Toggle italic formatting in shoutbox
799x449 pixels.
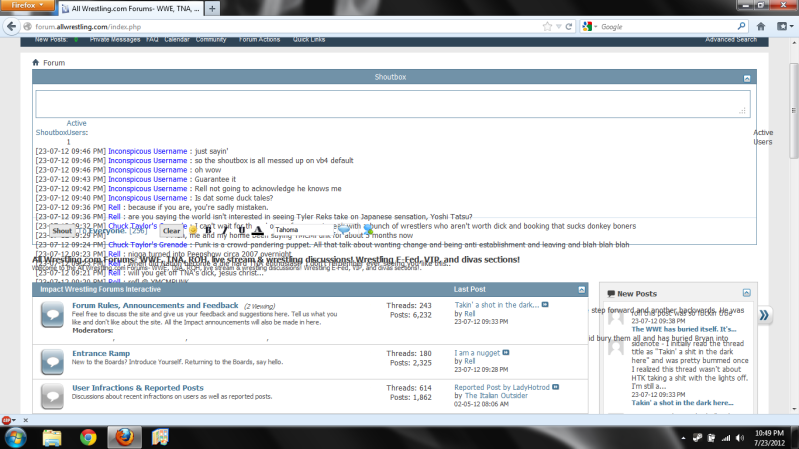point(224,230)
